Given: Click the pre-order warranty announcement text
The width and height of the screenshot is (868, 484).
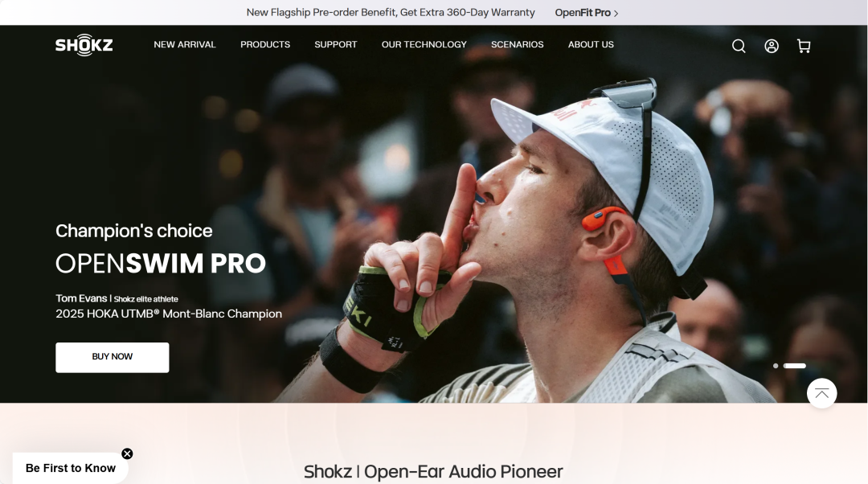Looking at the screenshot, I should [x=391, y=13].
